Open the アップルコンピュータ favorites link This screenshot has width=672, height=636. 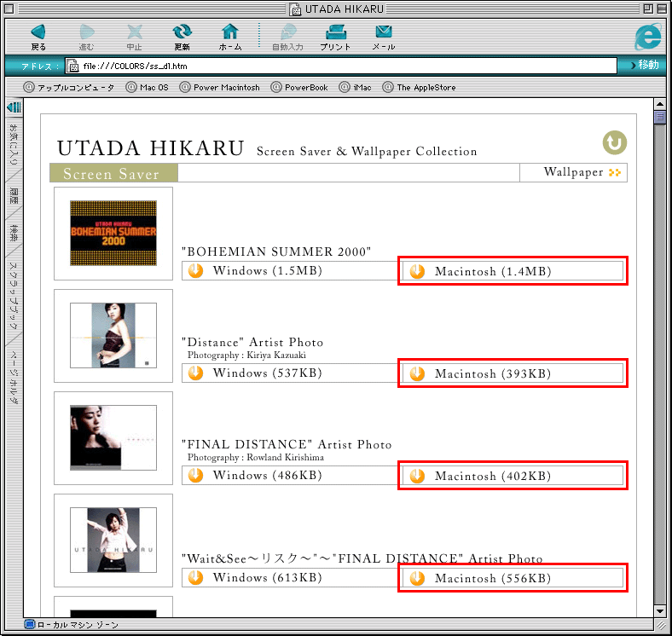69,88
